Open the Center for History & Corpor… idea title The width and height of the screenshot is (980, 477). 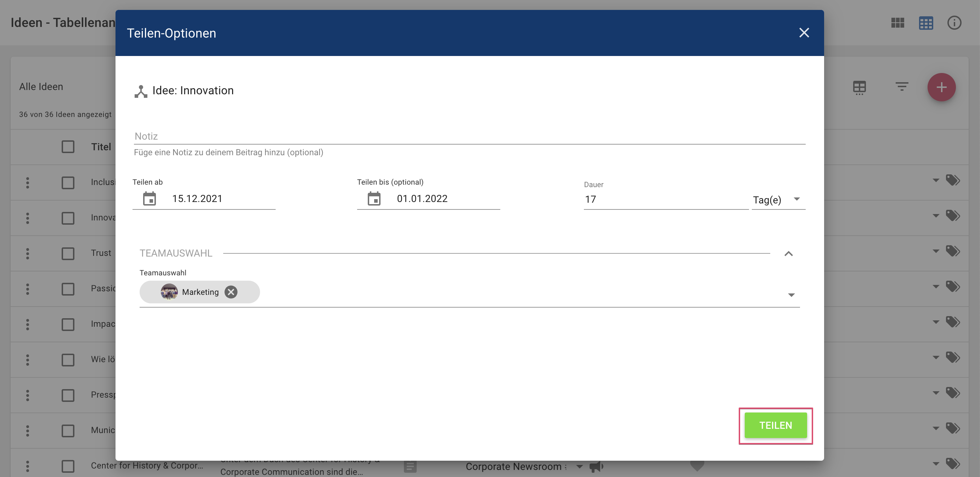pyautogui.click(x=147, y=466)
